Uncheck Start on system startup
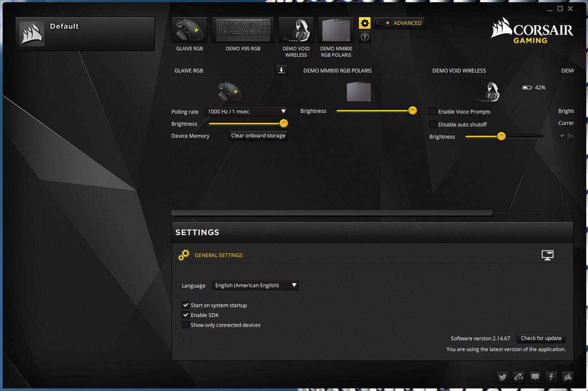Image resolution: width=588 pixels, height=391 pixels. click(x=186, y=305)
